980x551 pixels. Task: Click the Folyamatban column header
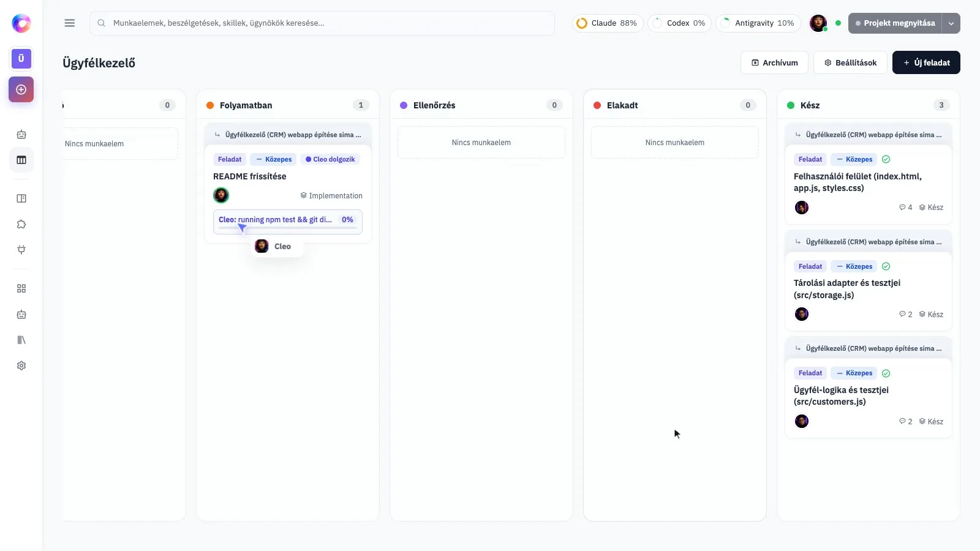click(288, 105)
